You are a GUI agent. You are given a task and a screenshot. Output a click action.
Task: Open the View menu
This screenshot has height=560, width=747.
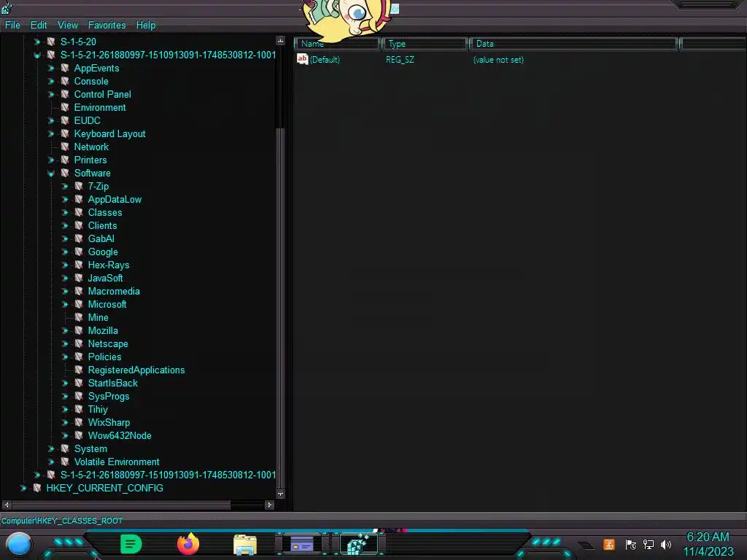(68, 25)
